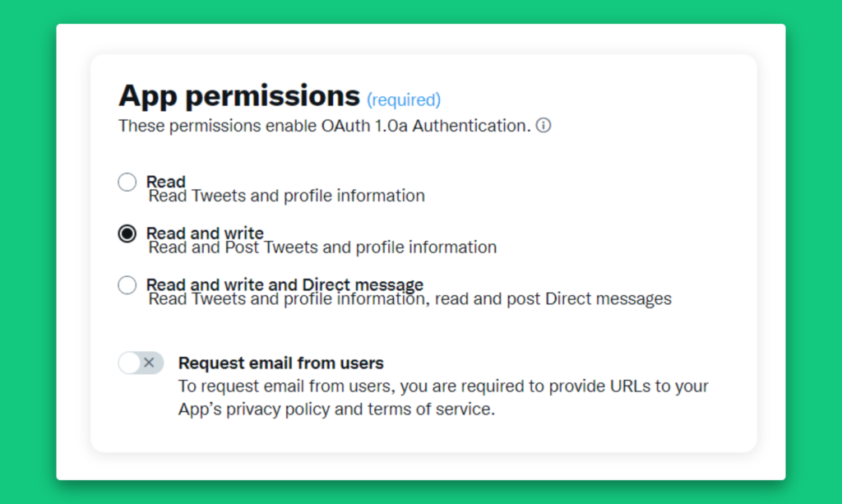Click the bold "Read" option label
This screenshot has height=504, width=842.
point(166,182)
